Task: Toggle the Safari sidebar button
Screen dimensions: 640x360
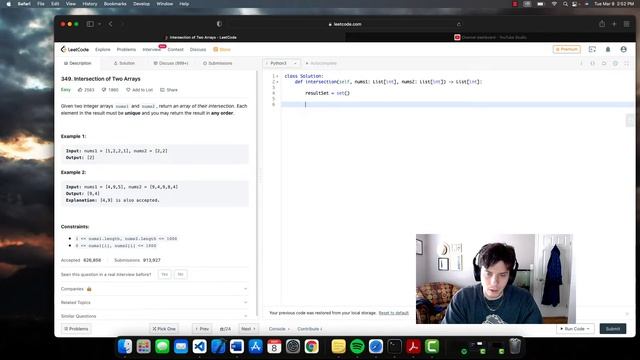Action: [x=90, y=24]
